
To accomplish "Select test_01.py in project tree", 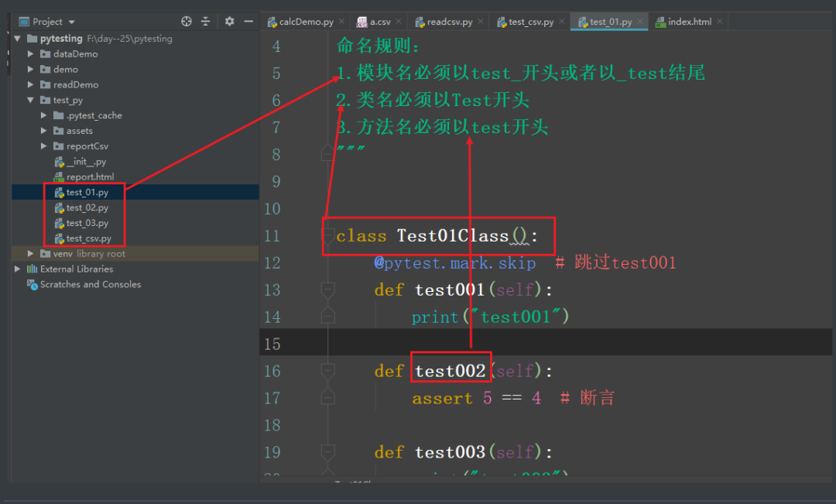I will tap(87, 192).
